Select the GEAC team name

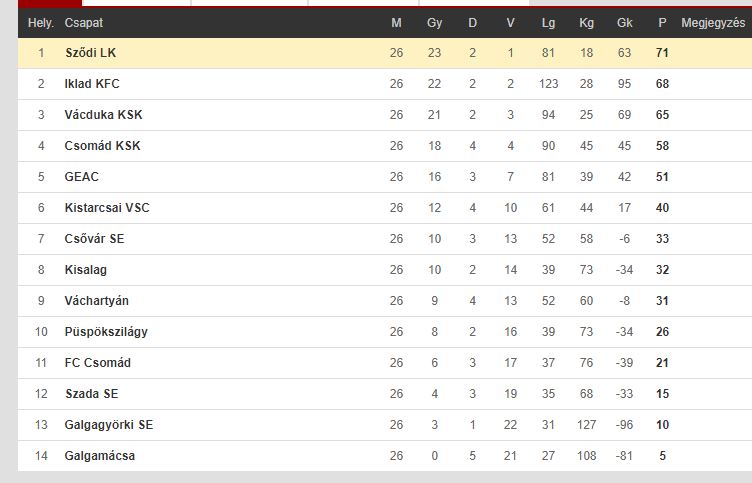82,177
